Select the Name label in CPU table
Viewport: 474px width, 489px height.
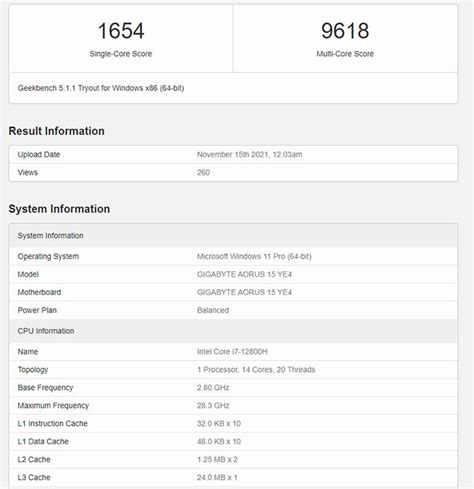tap(28, 352)
